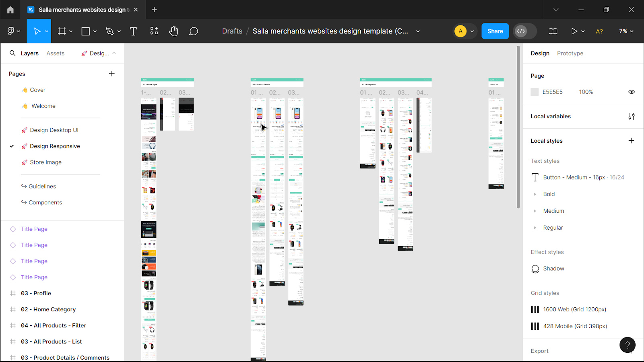Create a new local style with plus icon
The image size is (644, 362).
coord(631,140)
